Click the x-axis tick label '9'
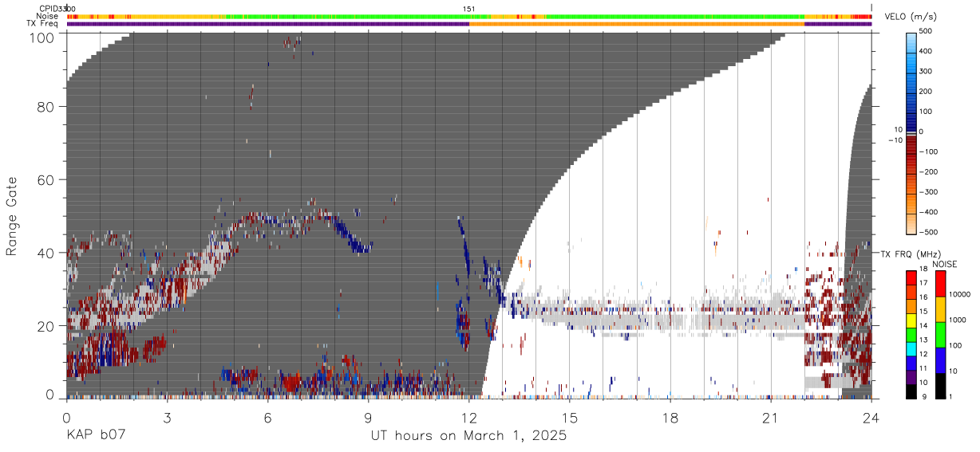 368,418
